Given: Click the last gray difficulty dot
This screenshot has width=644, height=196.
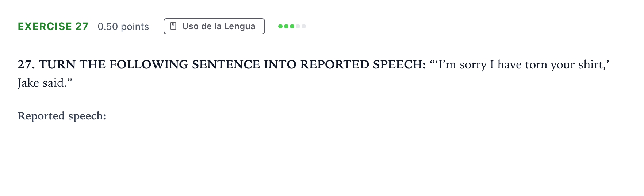Looking at the screenshot, I should (x=304, y=26).
